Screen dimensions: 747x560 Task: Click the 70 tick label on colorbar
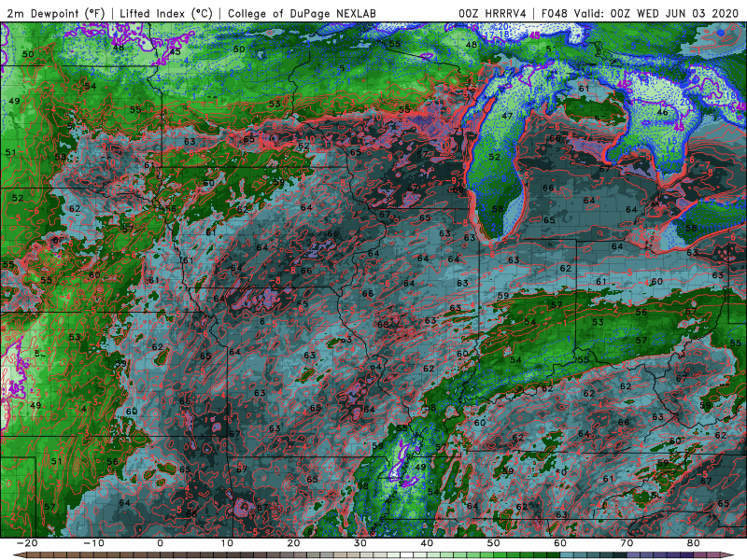coord(627,543)
